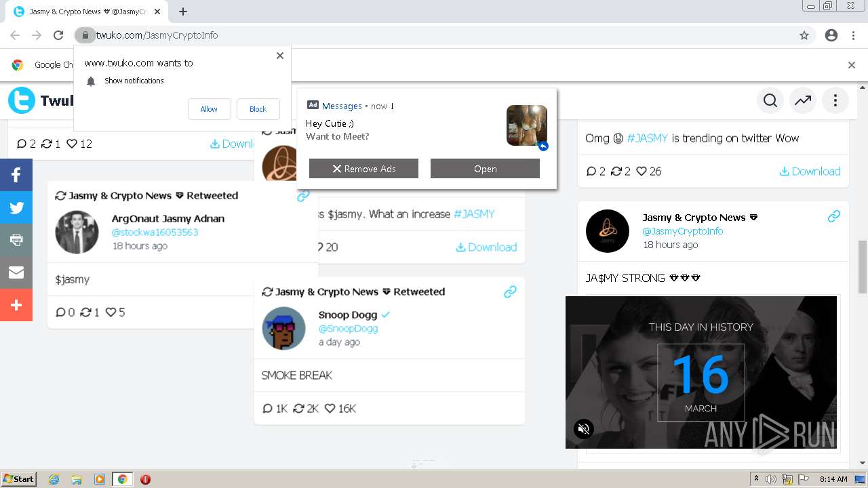868x488 pixels.
Task: Click #JASMY hashtag in increase tweet
Action: (x=474, y=213)
